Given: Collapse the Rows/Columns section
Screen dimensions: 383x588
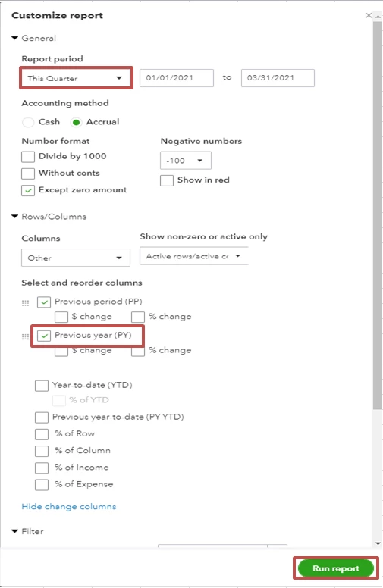Looking at the screenshot, I should (x=15, y=217).
